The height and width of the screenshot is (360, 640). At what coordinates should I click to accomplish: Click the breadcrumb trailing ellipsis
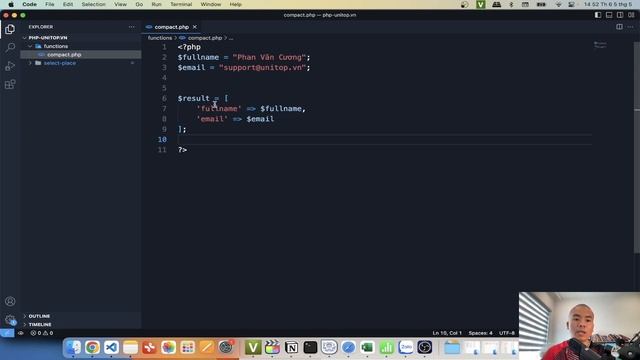coord(231,38)
